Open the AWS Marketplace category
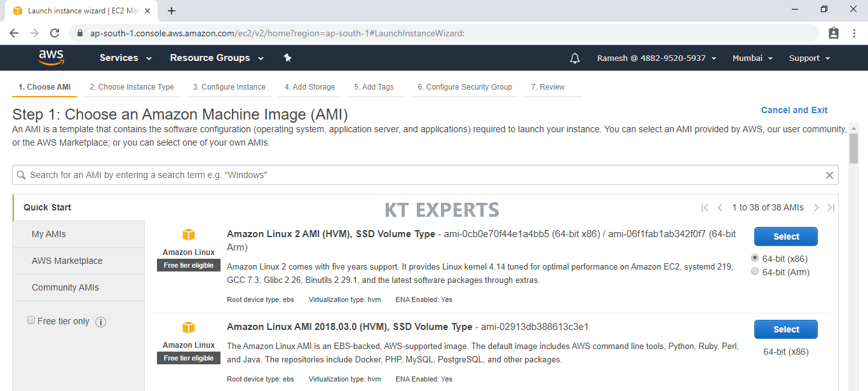Screen dimensions: 868x391 (x=79, y=261)
